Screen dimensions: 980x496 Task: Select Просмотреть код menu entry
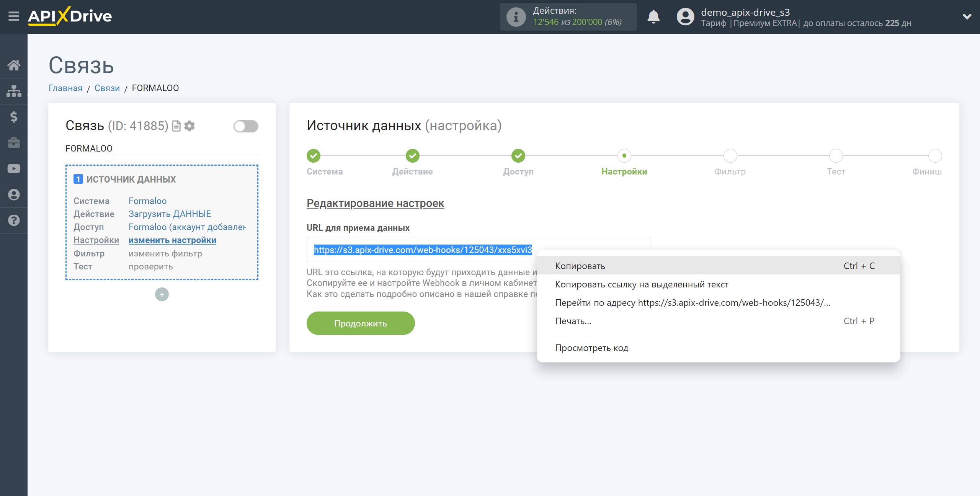click(x=718, y=348)
